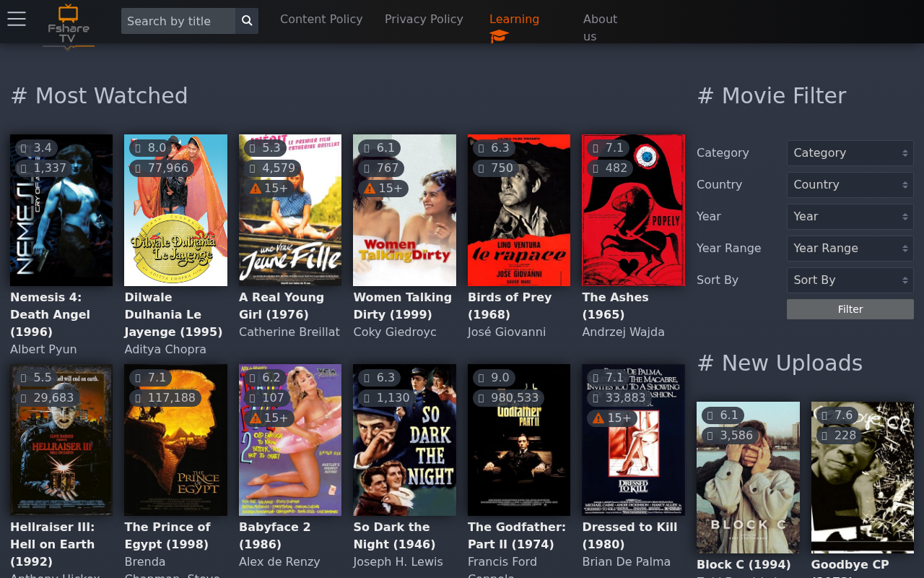Click the 7.1 rating badge on The Ashes
The width and height of the screenshot is (924, 578).
[609, 148]
